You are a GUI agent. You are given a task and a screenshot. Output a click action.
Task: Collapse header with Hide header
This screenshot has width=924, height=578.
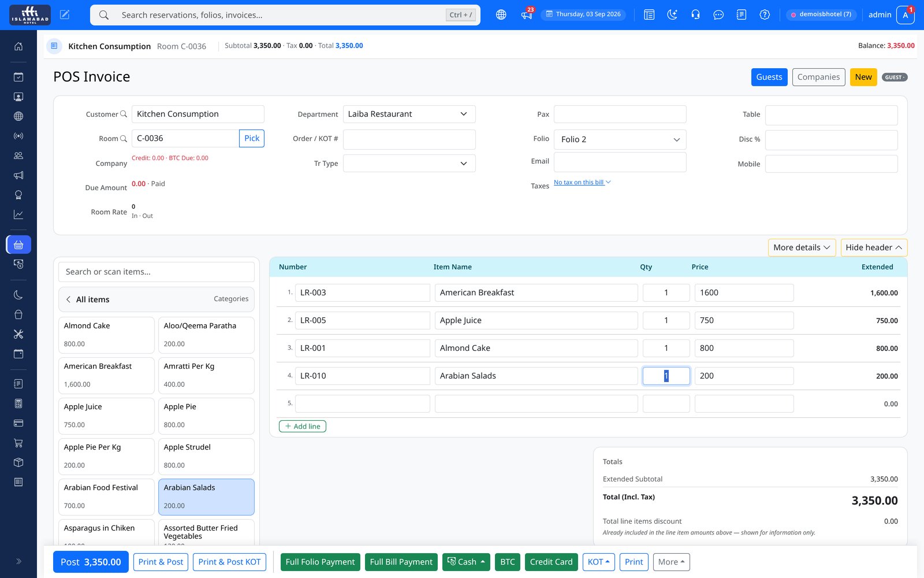(x=874, y=247)
